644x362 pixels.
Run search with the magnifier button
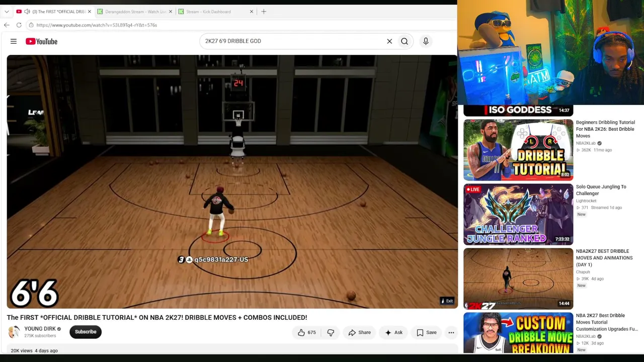pyautogui.click(x=405, y=41)
